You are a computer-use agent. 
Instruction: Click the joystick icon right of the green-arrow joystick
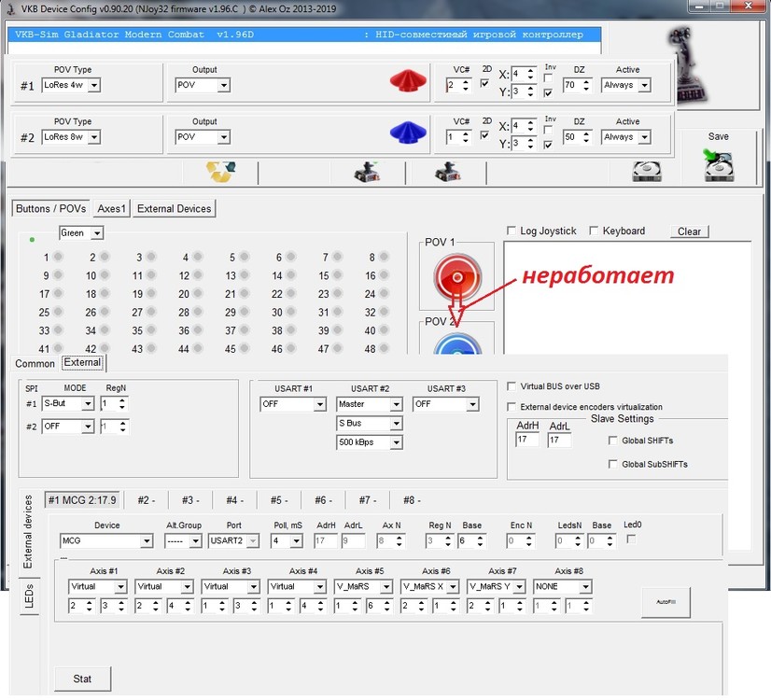coord(447,172)
